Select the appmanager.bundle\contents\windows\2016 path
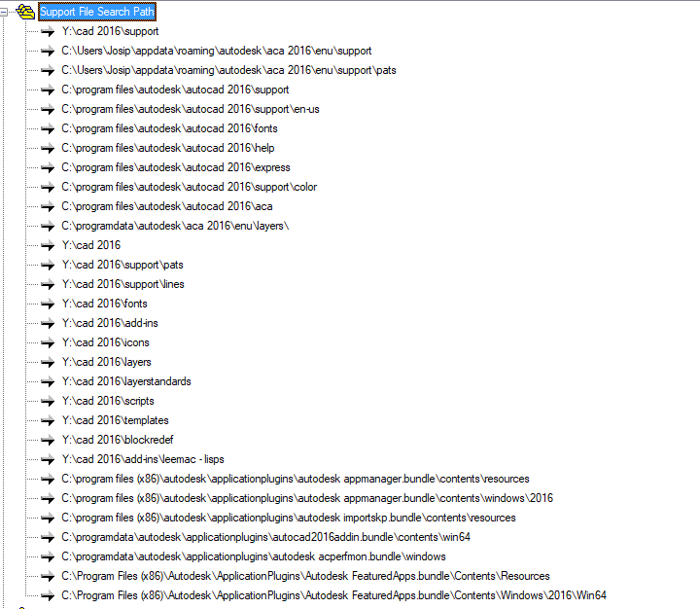700x609 pixels. click(x=307, y=498)
